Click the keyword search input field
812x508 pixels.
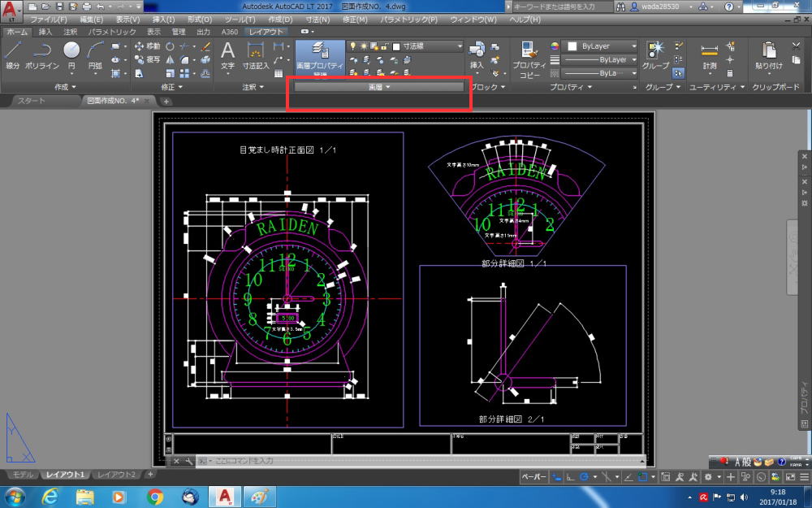click(x=560, y=7)
